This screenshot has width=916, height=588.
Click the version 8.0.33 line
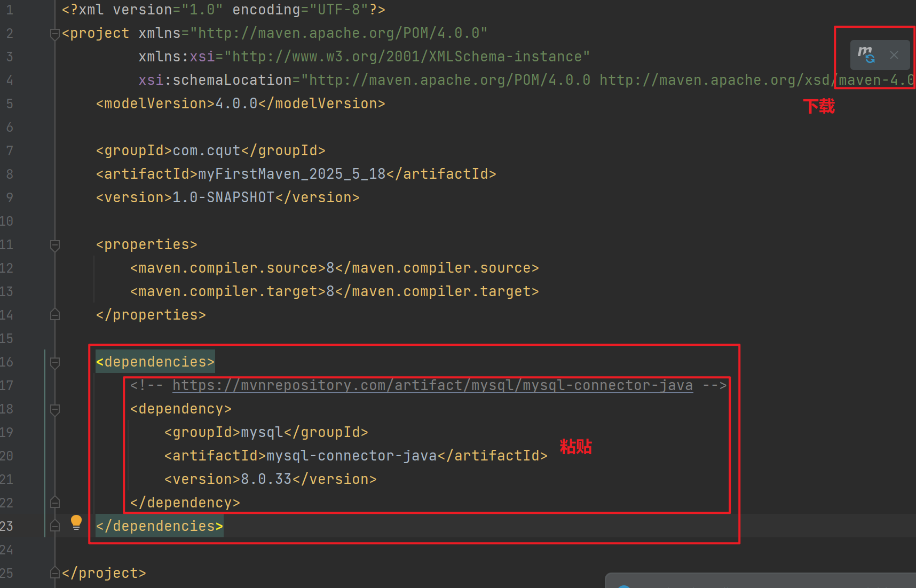pyautogui.click(x=270, y=479)
